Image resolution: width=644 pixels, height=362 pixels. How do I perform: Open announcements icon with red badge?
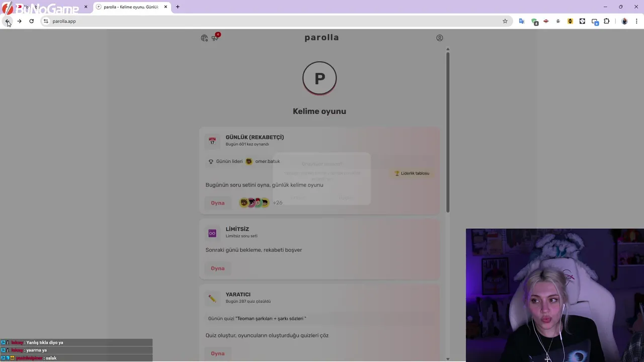215,37
